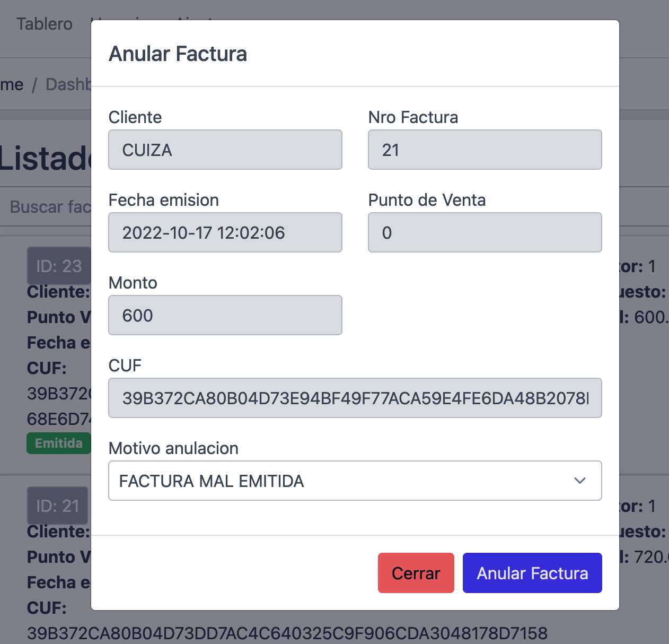Click the ID: 23 invoice badge
The image size is (669, 644).
coord(58,266)
